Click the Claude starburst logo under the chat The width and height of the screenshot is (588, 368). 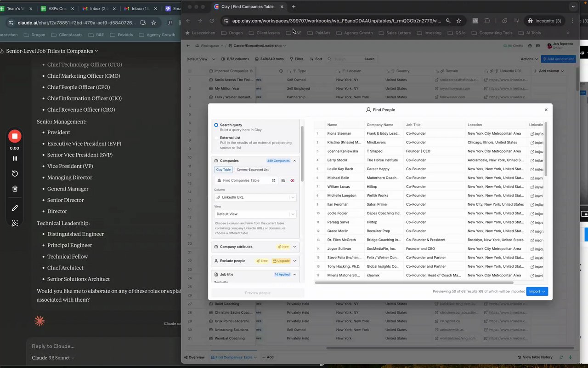coord(40,321)
